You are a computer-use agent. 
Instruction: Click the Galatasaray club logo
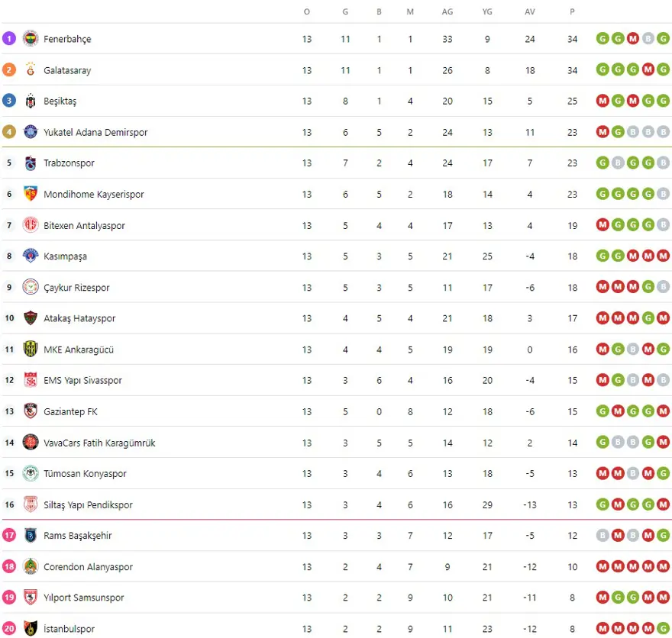31,70
